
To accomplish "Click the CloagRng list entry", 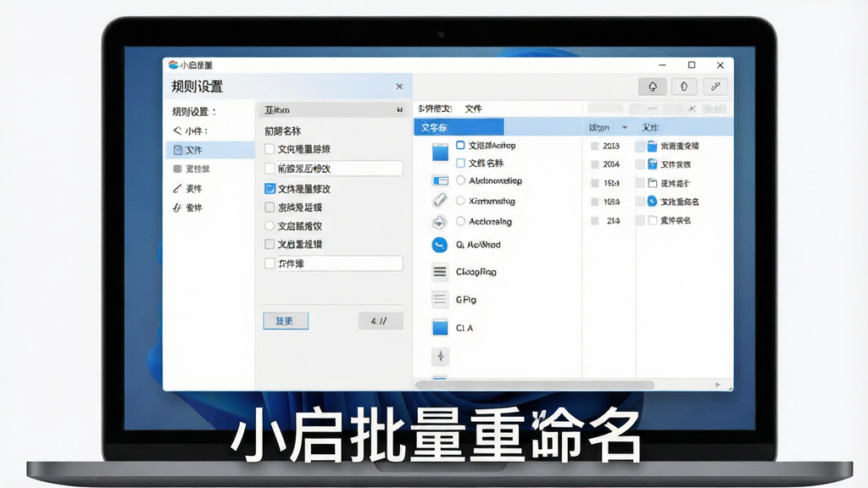I will point(476,272).
